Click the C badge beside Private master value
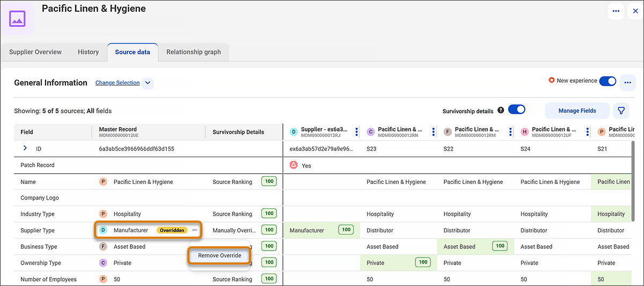Image resolution: width=644 pixels, height=286 pixels. 103,263
